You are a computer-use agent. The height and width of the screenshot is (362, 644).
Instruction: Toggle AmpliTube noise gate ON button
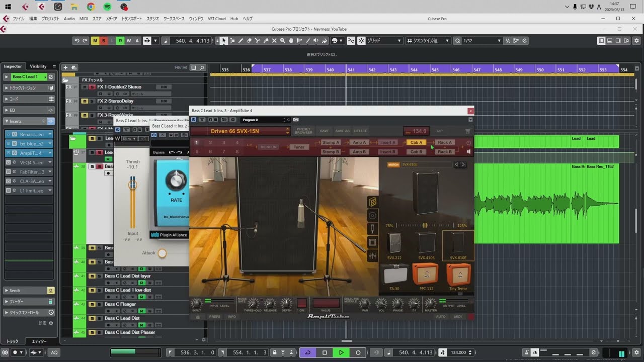tap(302, 303)
